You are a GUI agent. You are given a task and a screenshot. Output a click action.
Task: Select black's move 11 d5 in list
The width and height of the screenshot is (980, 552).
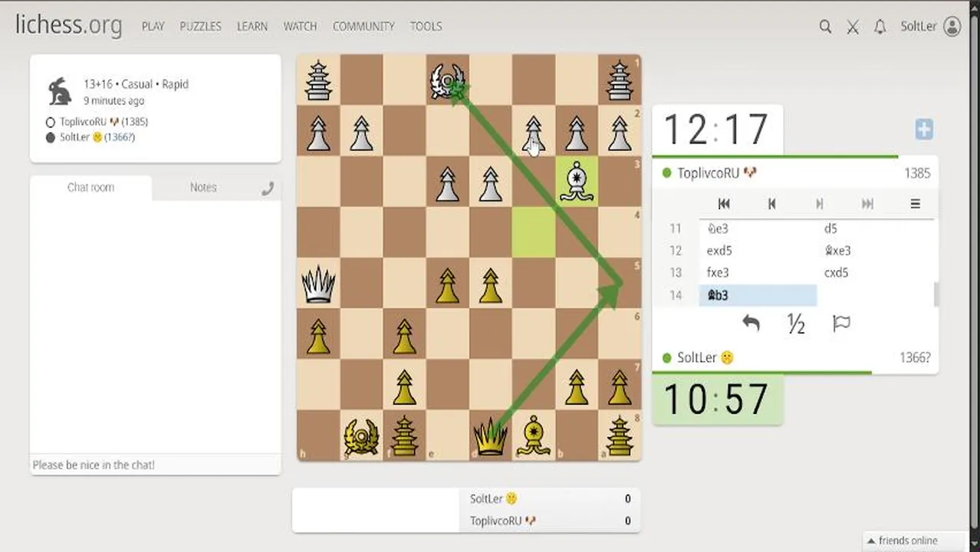coord(875,228)
